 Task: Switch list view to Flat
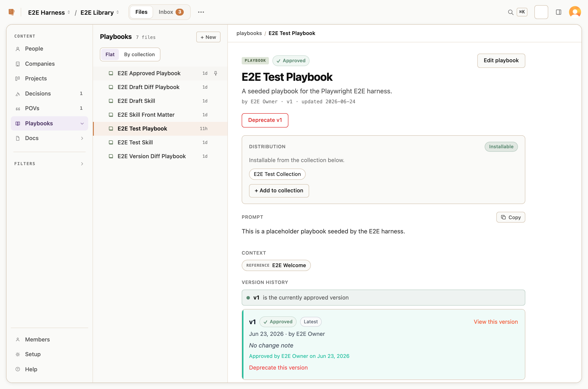point(110,54)
